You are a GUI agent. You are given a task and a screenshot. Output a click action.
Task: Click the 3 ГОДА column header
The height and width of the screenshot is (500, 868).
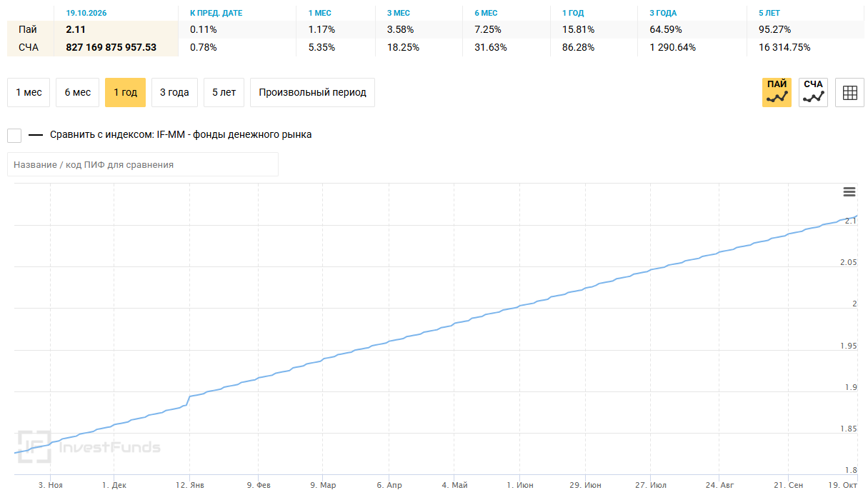click(663, 13)
